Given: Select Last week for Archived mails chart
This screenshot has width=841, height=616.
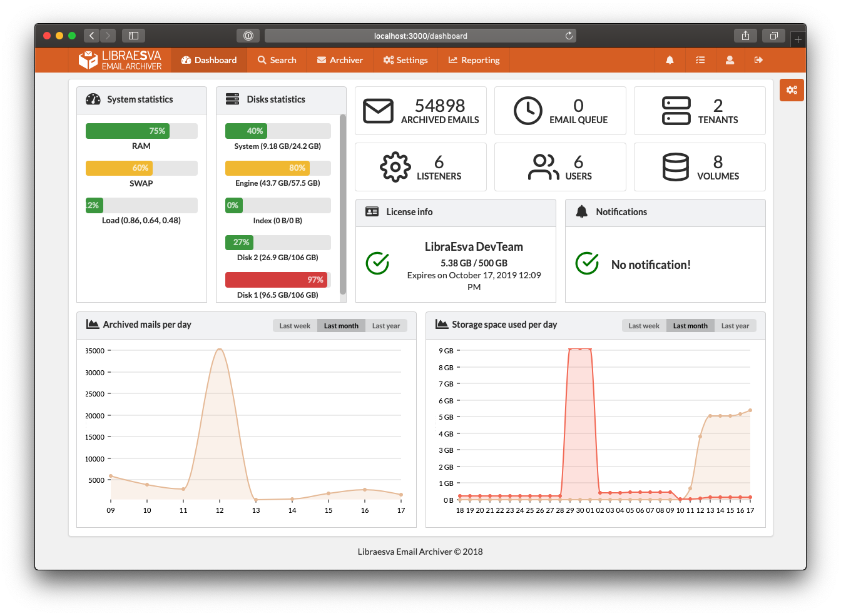Looking at the screenshot, I should [x=295, y=326].
